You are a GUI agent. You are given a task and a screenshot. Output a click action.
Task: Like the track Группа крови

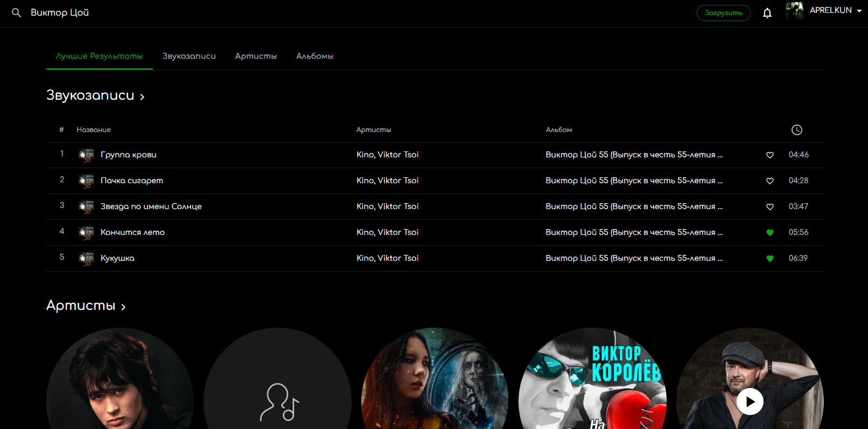tap(770, 155)
